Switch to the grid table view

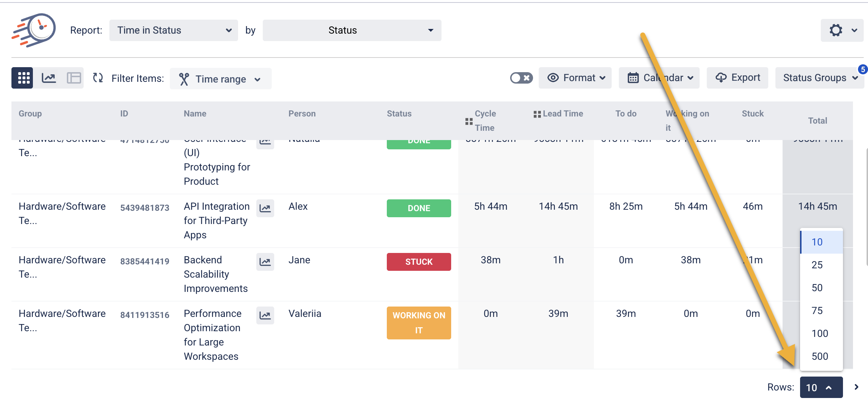point(23,78)
